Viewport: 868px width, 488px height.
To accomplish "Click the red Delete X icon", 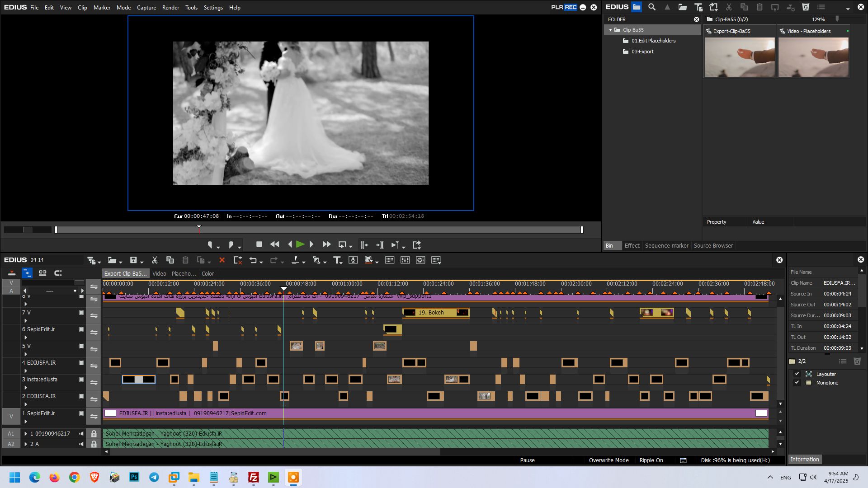I will (222, 260).
